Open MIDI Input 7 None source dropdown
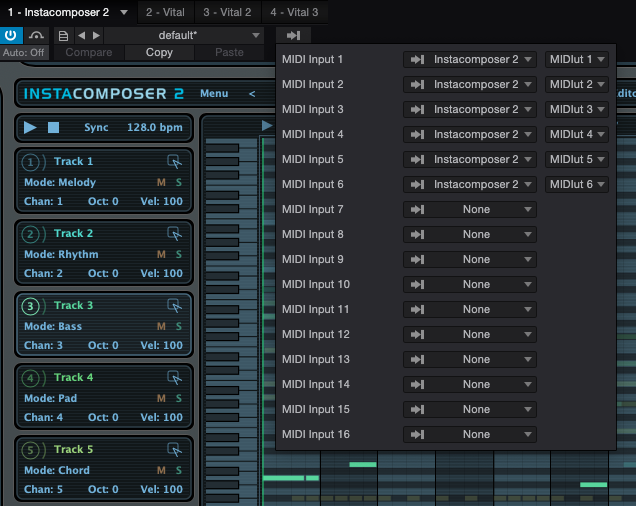 coord(470,210)
